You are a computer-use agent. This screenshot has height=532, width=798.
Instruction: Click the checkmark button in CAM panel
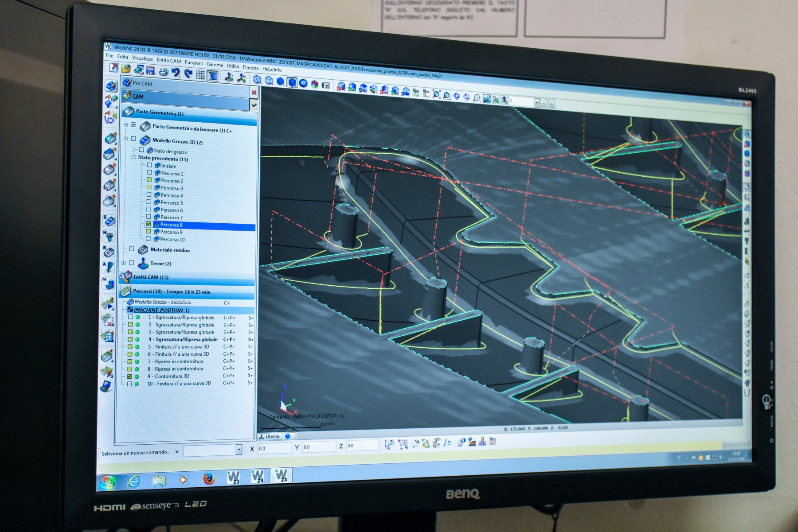coord(254,105)
